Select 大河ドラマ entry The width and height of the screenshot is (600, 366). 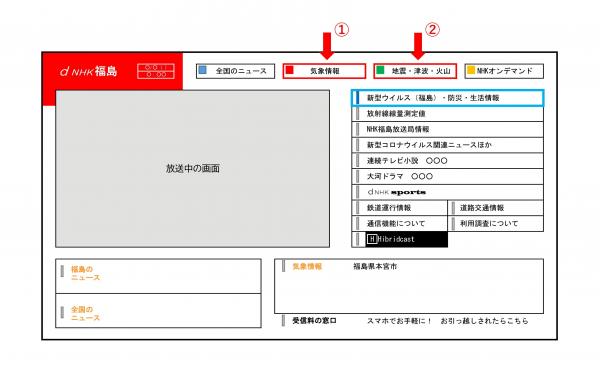447,176
